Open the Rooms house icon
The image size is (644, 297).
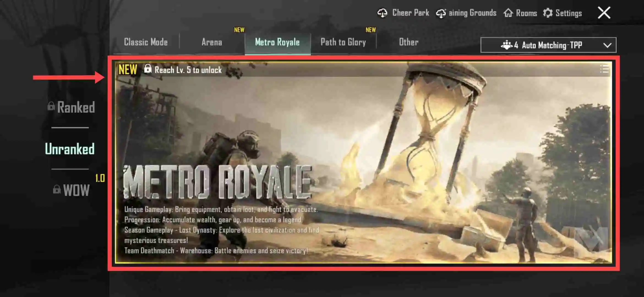(x=508, y=13)
